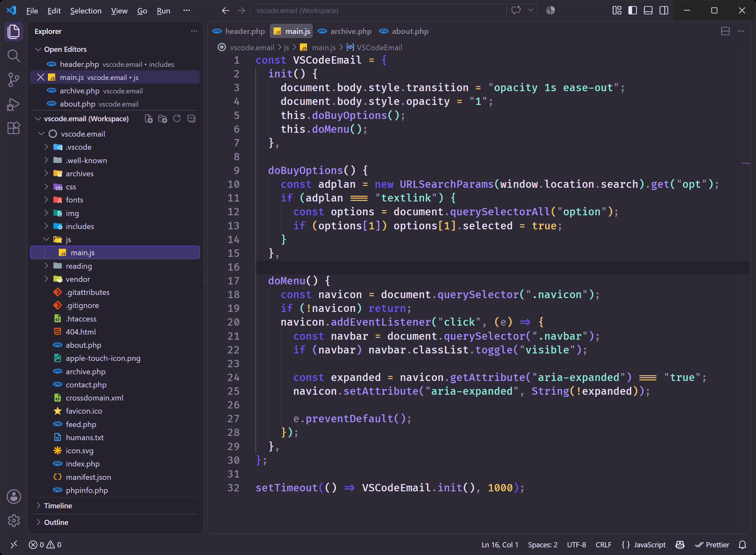Open the overflow menu ellipsis after Run
The image size is (756, 555).
187,11
